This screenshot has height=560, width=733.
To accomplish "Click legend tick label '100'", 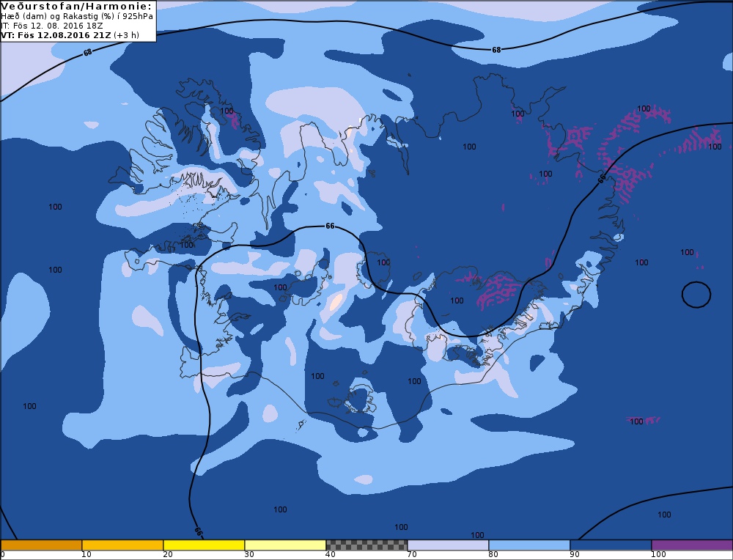I will click(658, 555).
